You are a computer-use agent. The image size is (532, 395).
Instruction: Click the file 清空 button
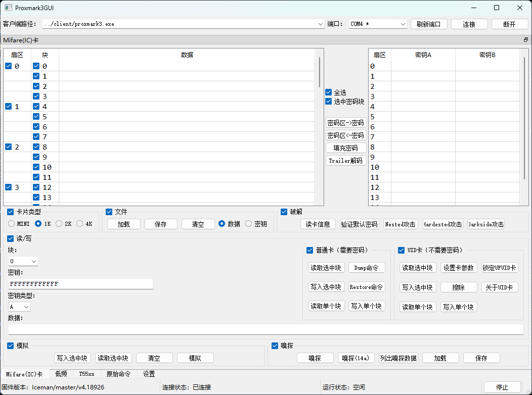[198, 224]
